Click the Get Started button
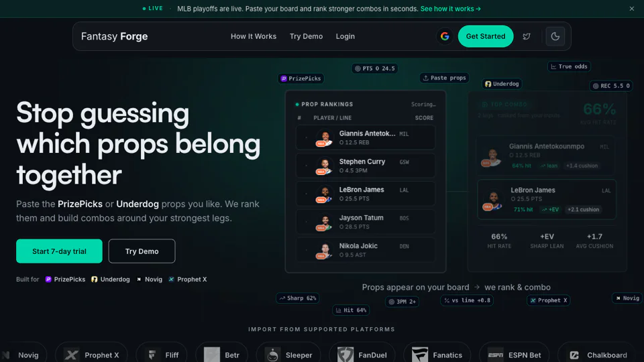This screenshot has height=362, width=644. [x=486, y=36]
